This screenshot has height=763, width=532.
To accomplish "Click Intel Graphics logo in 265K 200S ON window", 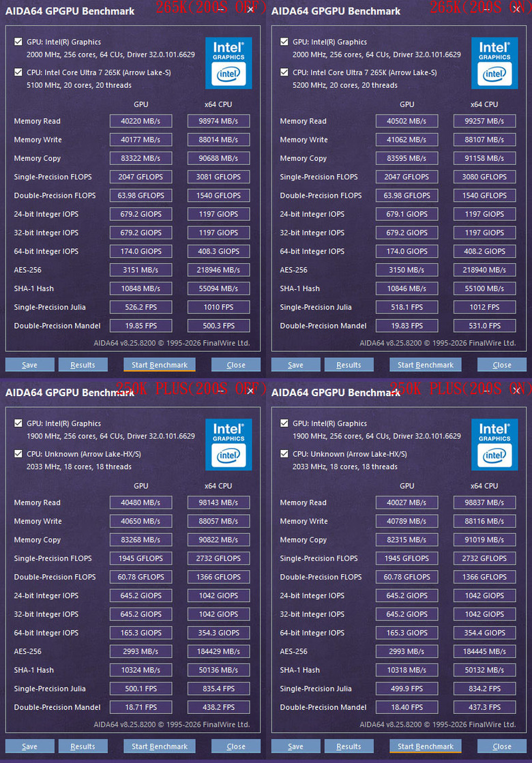I will (x=494, y=63).
